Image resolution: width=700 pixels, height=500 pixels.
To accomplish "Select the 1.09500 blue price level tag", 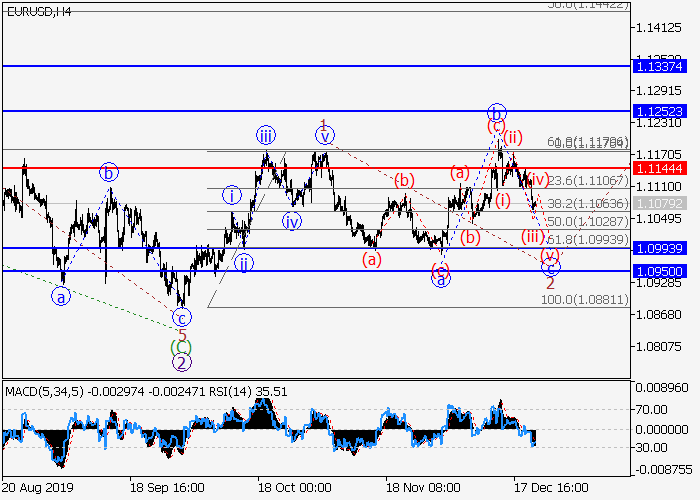I will (659, 271).
